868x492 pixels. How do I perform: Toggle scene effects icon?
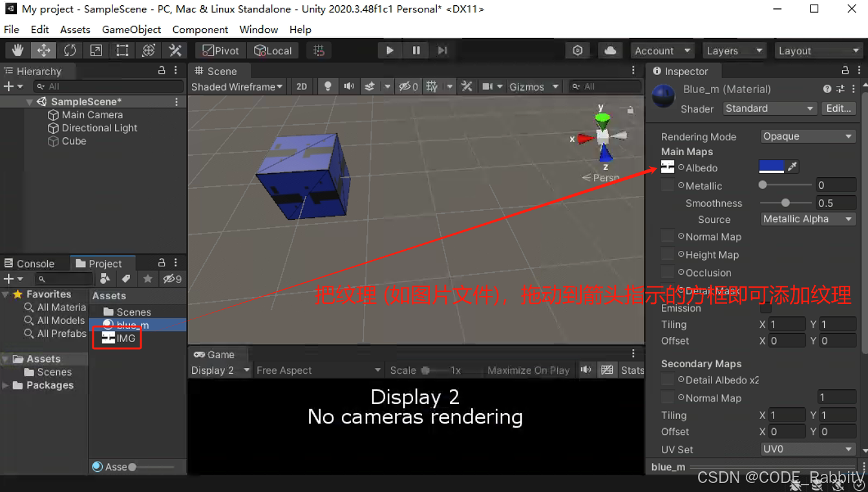(370, 87)
